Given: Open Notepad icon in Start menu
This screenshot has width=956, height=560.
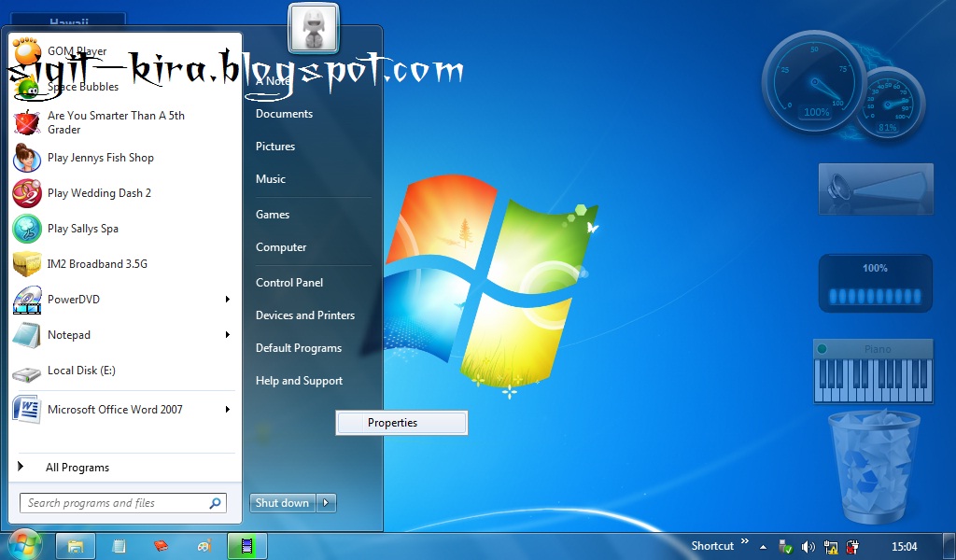Looking at the screenshot, I should click(x=27, y=334).
